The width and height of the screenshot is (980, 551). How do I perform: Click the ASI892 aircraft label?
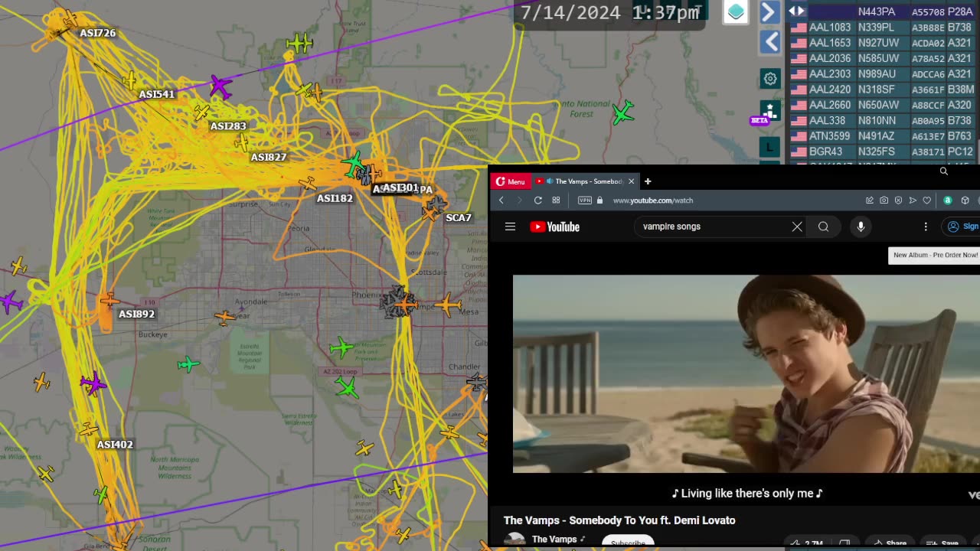(137, 314)
